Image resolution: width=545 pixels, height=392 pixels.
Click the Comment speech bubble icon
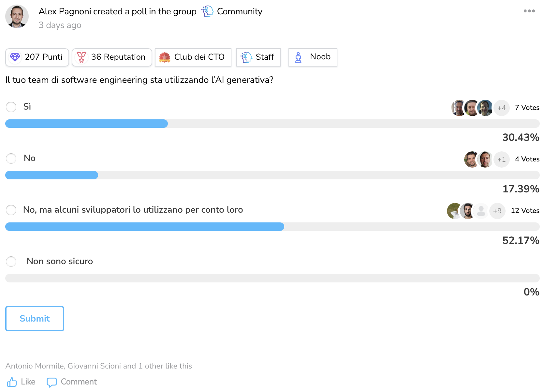(x=52, y=382)
